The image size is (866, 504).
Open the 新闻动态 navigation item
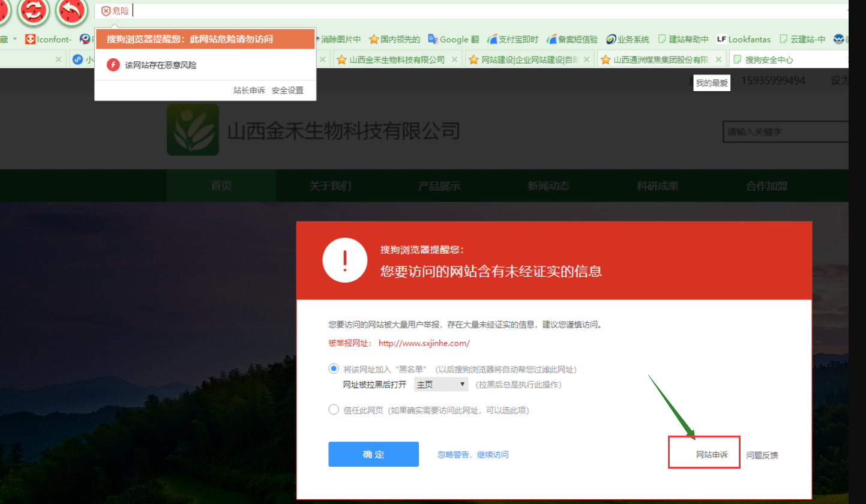click(549, 186)
